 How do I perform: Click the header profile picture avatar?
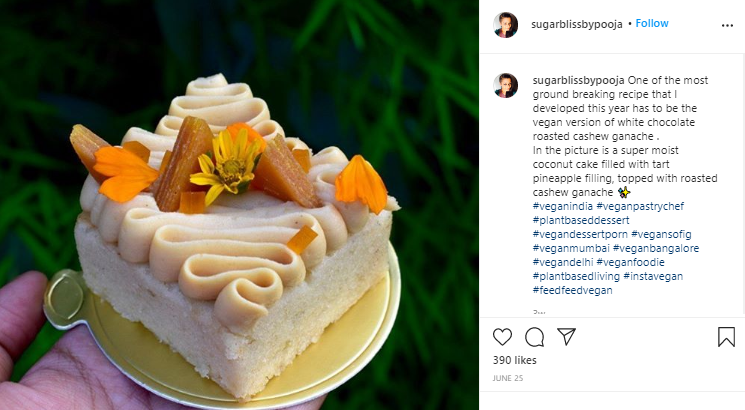506,25
